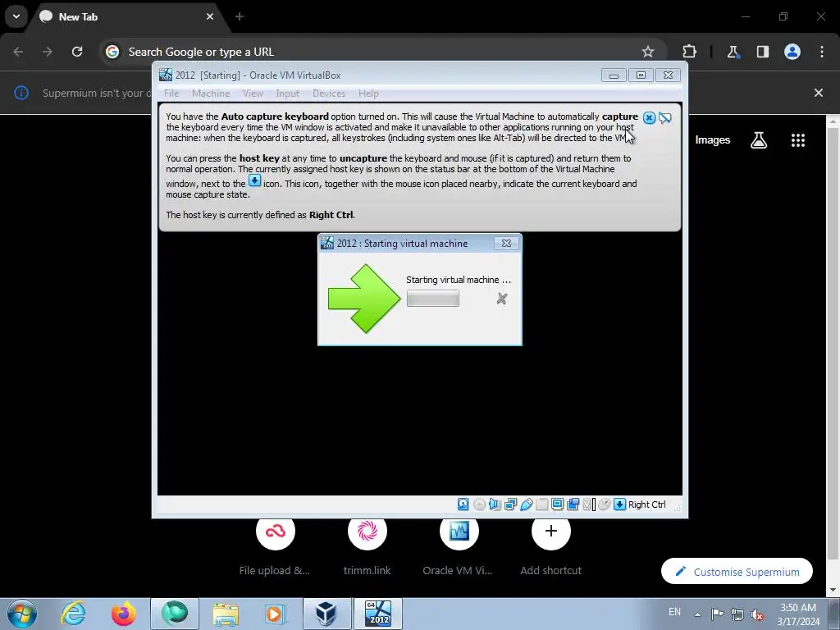Click the VirtualBox window title icon
This screenshot has width=840, height=630.
(x=166, y=75)
